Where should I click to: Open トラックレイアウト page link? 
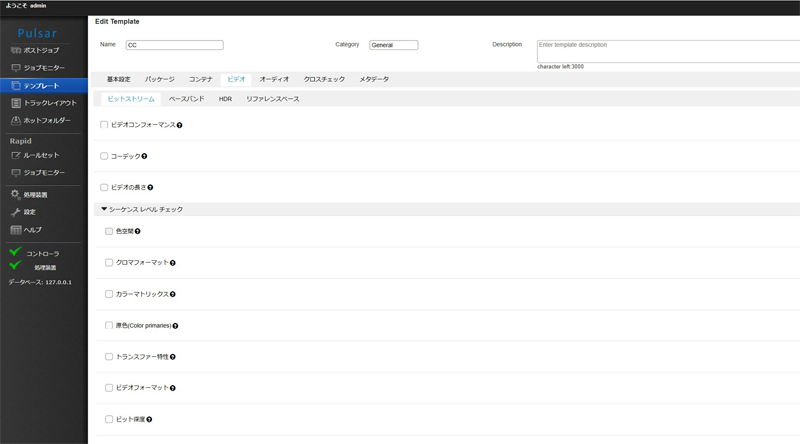point(50,103)
